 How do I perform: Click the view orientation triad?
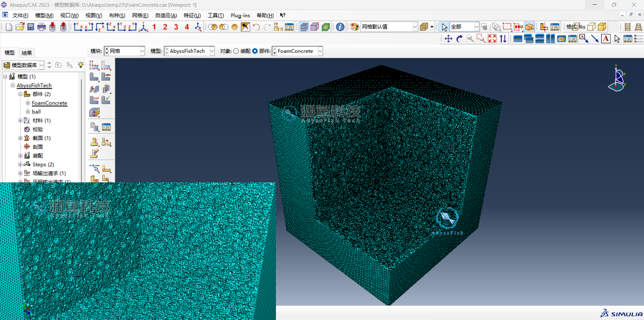coord(617,78)
